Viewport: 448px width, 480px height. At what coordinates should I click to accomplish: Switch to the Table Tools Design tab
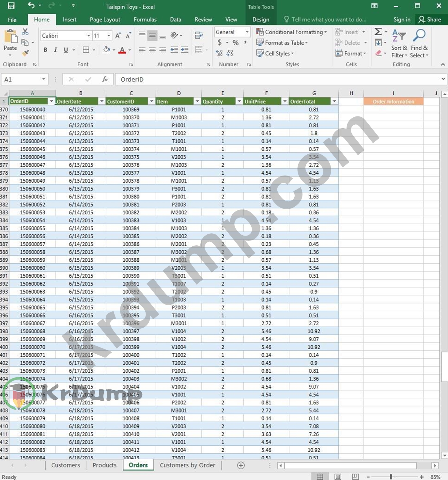coord(261,20)
